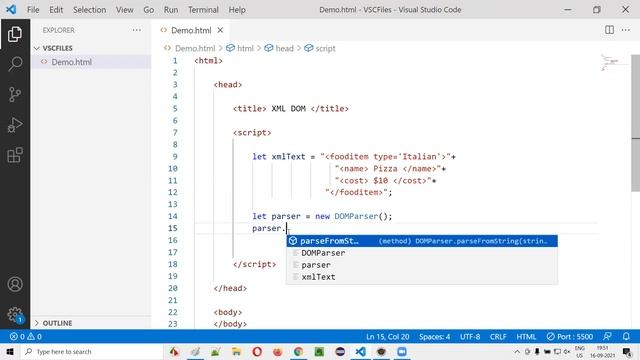Open the File menu

tap(33, 9)
